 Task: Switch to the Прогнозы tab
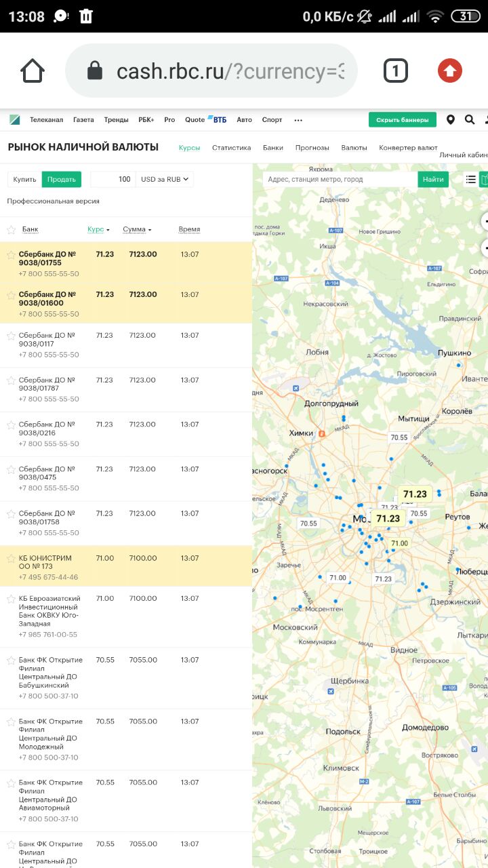coord(312,148)
